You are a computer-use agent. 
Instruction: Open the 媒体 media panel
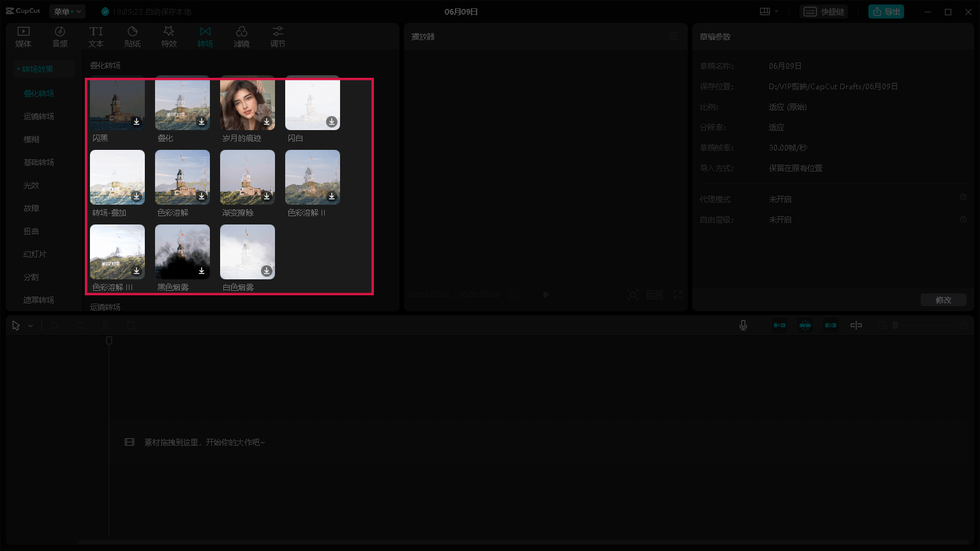23,35
